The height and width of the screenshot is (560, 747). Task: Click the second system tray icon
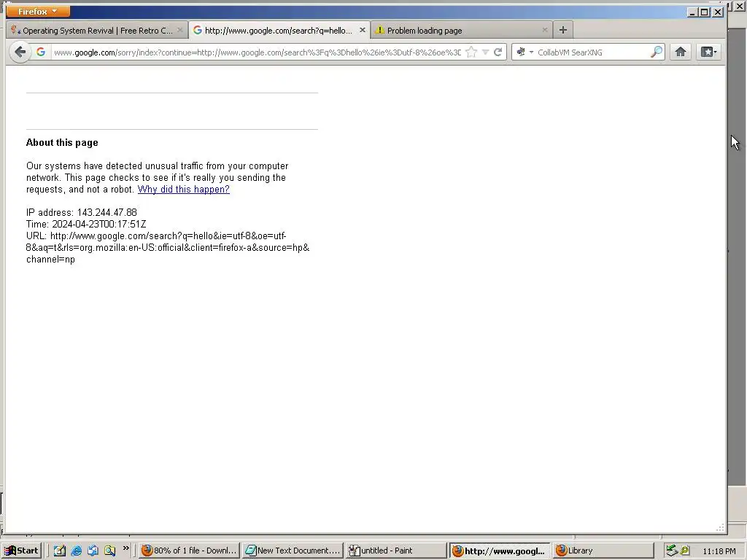[684, 551]
